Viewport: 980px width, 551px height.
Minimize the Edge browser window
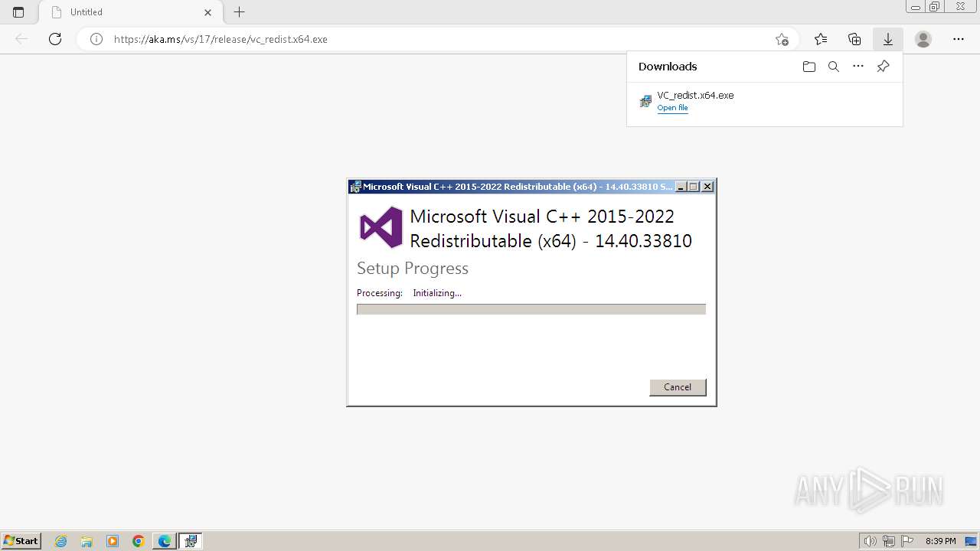pyautogui.click(x=915, y=7)
